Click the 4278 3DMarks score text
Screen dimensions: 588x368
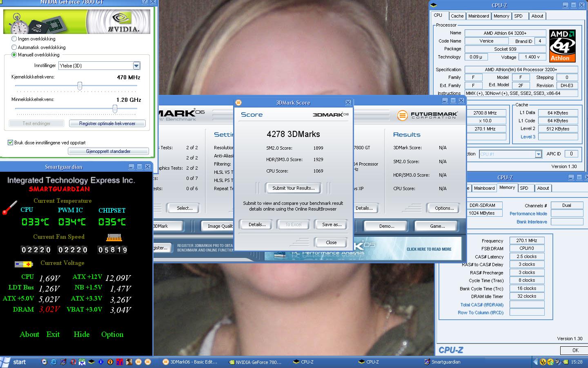coord(293,134)
